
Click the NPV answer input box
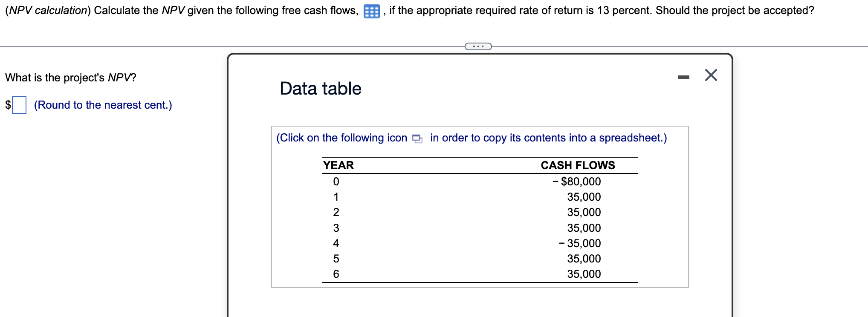(x=20, y=105)
